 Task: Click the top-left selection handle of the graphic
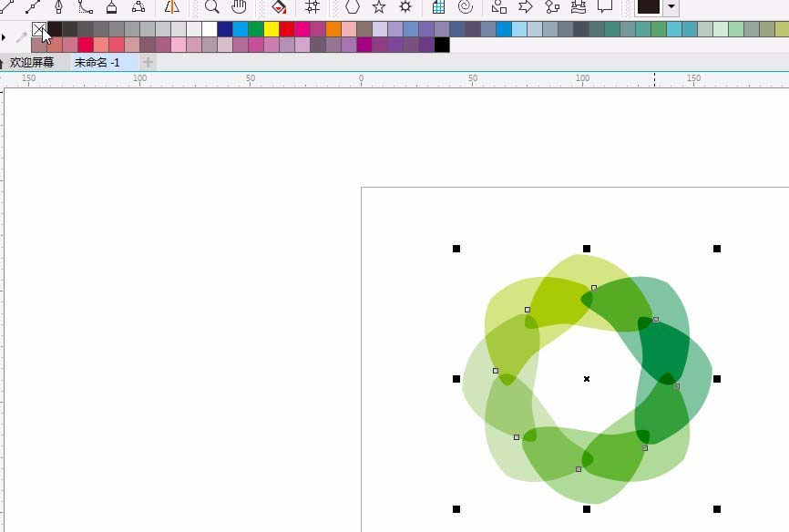tap(456, 249)
